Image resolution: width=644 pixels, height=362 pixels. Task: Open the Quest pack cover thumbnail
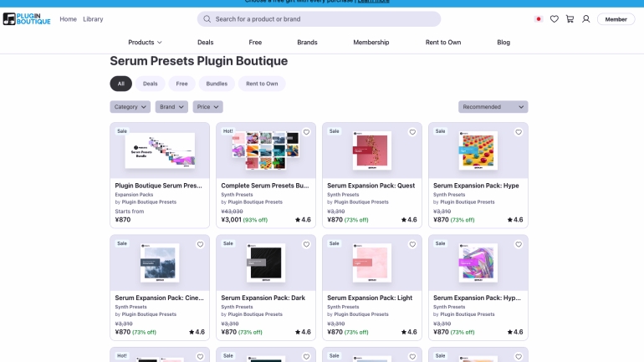372,150
